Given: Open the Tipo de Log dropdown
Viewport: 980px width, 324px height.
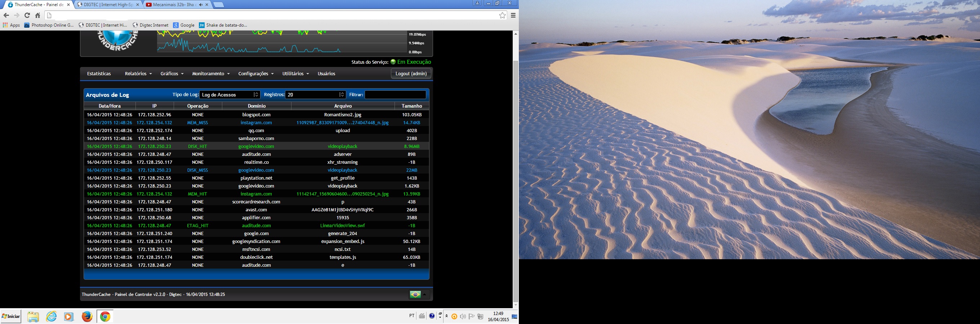Looking at the screenshot, I should (x=230, y=95).
